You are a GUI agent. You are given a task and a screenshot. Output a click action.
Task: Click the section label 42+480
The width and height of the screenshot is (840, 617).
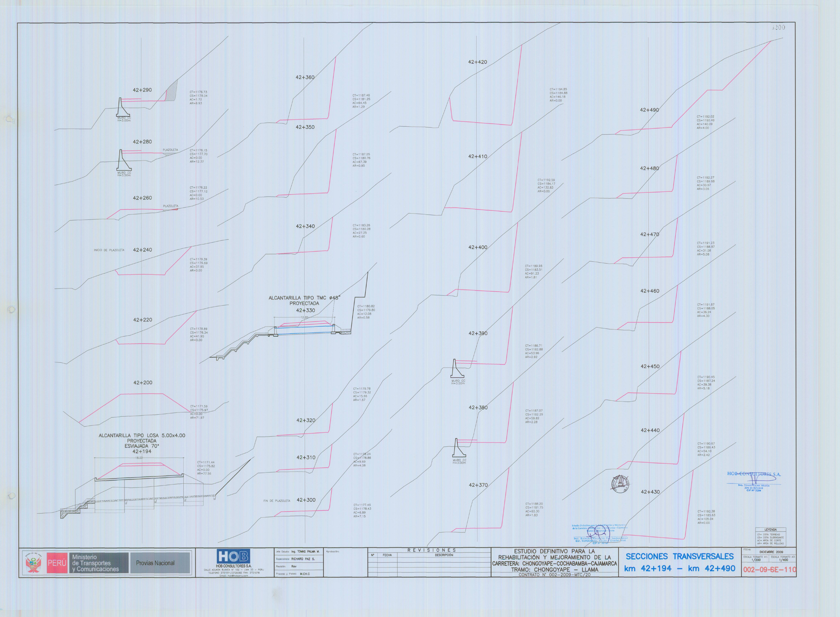(x=650, y=168)
